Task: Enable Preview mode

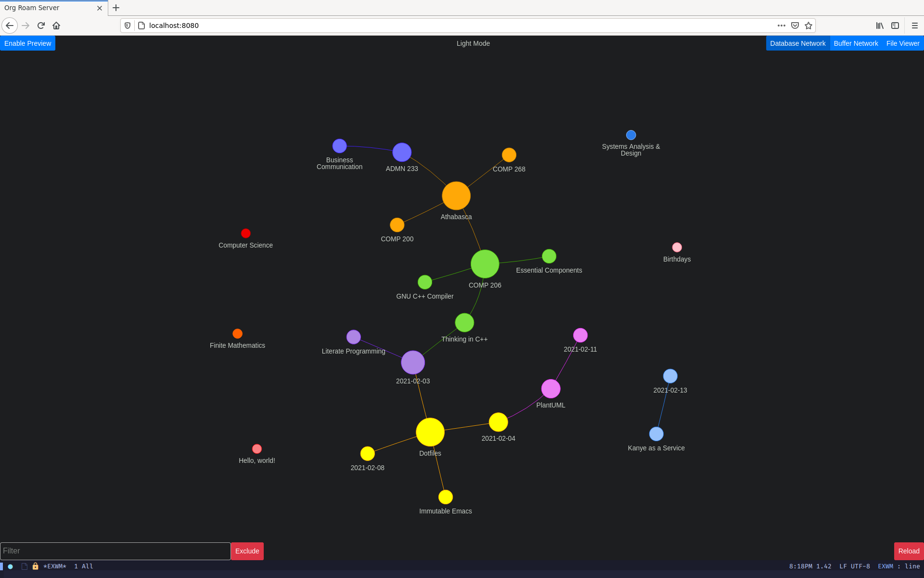Action: pyautogui.click(x=28, y=43)
